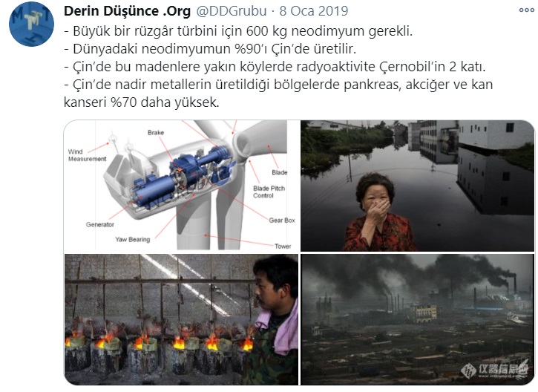The width and height of the screenshot is (538, 392).
Task: Click the Yaw Bearing label in diagram
Action: tap(132, 240)
